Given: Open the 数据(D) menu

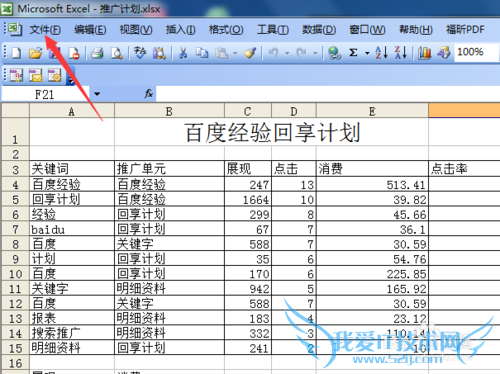Looking at the screenshot, I should (x=319, y=30).
